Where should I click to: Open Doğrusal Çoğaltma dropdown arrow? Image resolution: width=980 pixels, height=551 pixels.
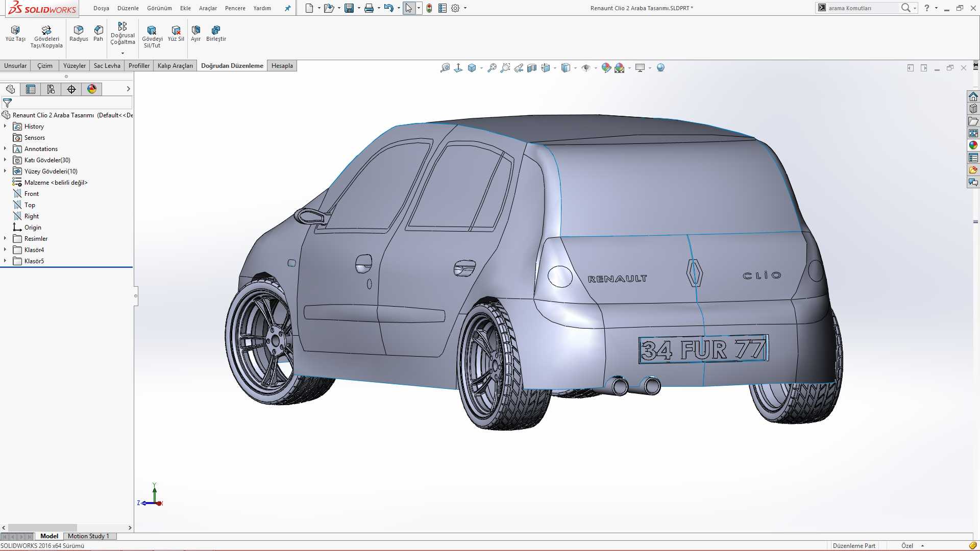(x=122, y=53)
